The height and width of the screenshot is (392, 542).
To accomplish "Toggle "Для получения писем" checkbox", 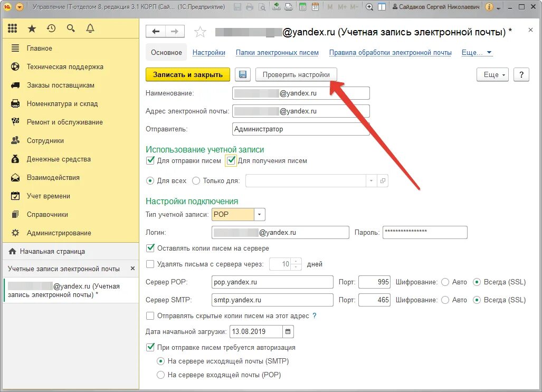I will pyautogui.click(x=231, y=161).
